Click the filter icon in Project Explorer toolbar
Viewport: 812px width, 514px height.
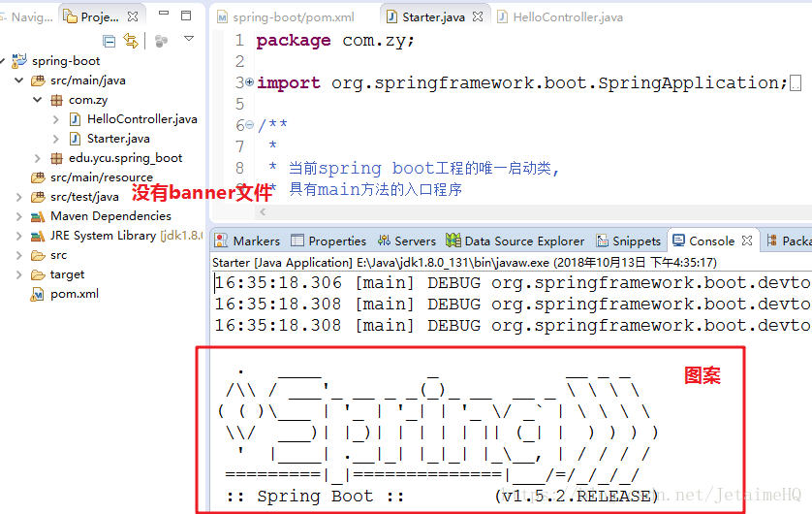coord(162,41)
